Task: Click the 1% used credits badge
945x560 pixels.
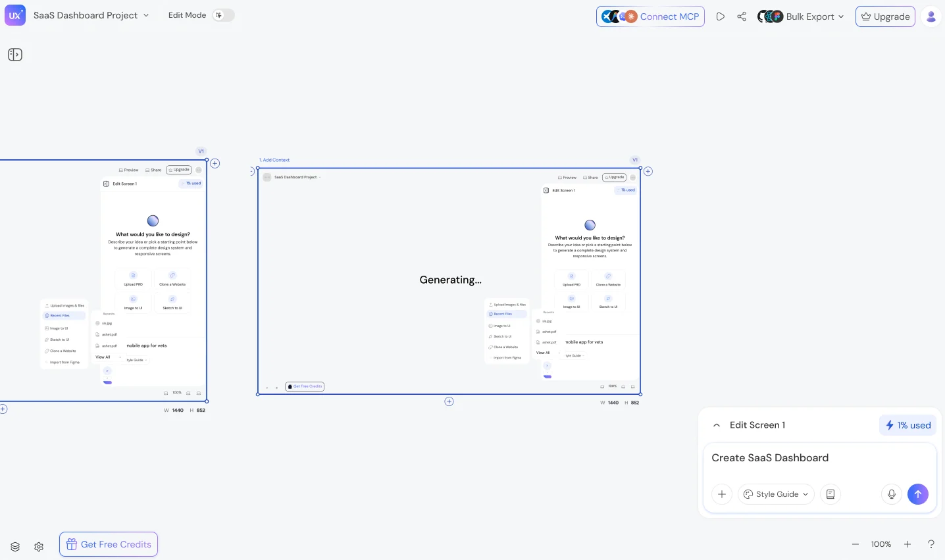Action: [907, 425]
